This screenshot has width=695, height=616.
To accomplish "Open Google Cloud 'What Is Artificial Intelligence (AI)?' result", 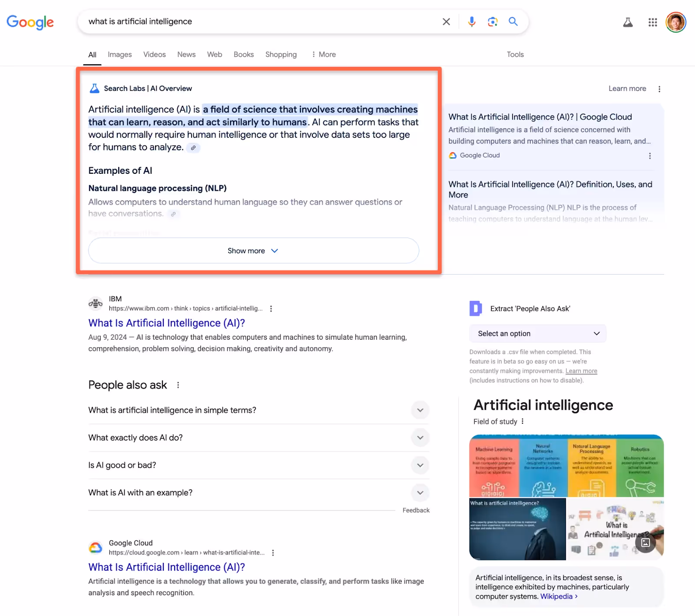I will 167,567.
